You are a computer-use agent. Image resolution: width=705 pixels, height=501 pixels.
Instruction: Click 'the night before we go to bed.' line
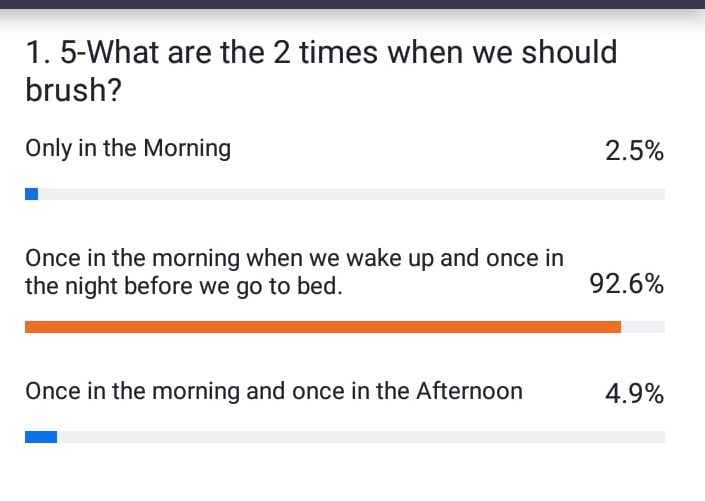pyautogui.click(x=184, y=286)
